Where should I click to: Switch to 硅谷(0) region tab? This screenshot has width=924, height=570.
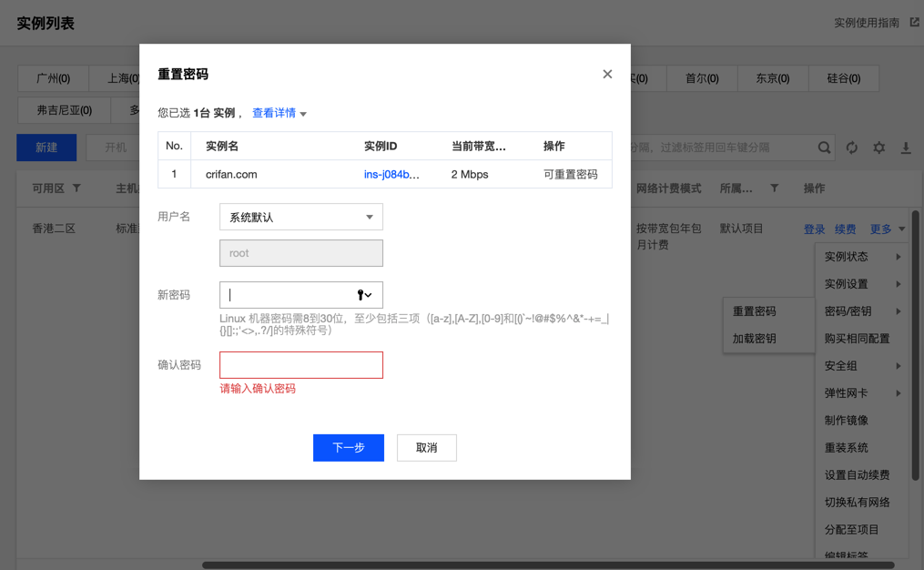pyautogui.click(x=843, y=78)
